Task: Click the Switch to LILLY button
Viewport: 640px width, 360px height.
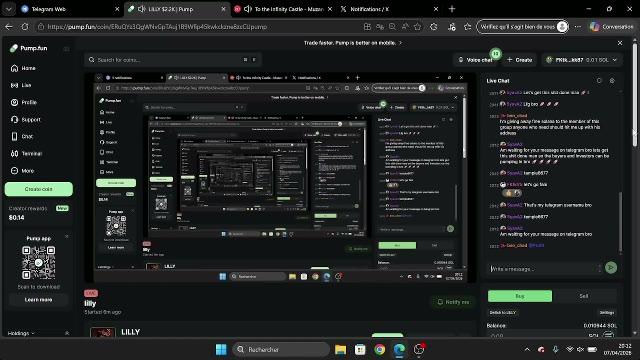Action: [x=502, y=312]
